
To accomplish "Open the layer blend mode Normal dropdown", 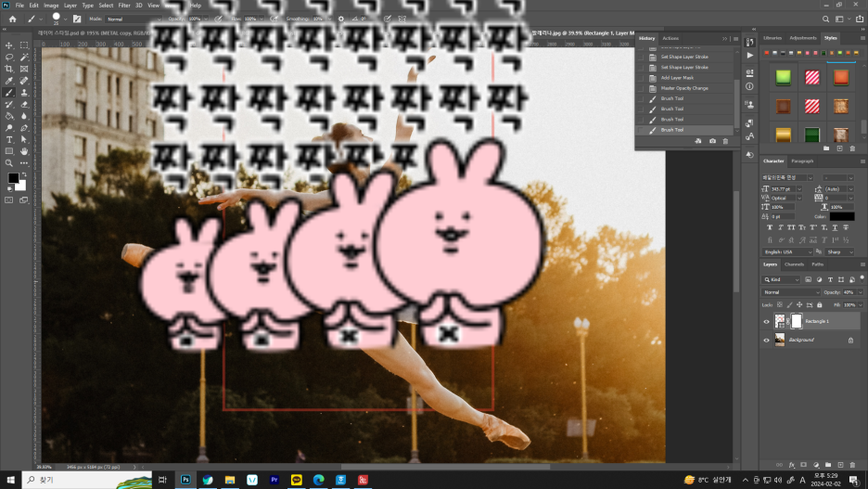I will pyautogui.click(x=791, y=292).
